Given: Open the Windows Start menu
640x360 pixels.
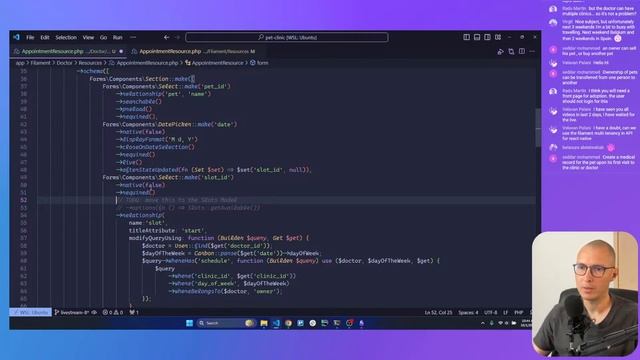Looking at the screenshot, I should tap(189, 323).
